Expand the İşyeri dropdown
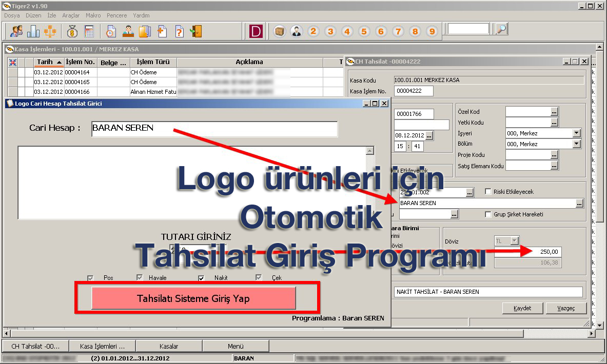 click(x=577, y=133)
